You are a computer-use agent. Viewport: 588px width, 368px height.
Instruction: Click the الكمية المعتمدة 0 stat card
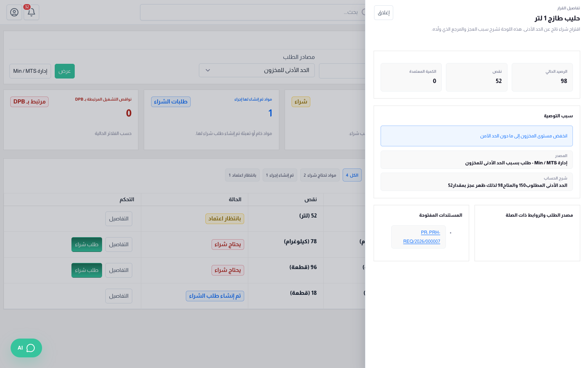click(411, 77)
